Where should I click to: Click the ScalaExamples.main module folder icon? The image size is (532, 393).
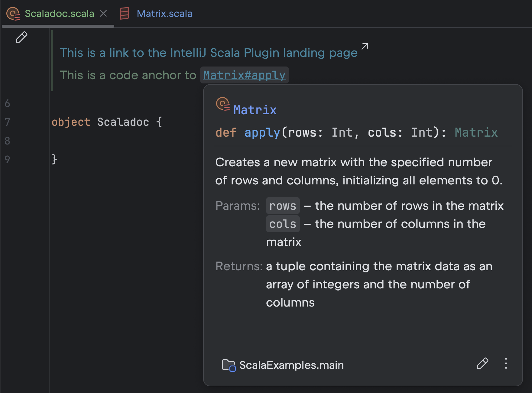tap(229, 365)
